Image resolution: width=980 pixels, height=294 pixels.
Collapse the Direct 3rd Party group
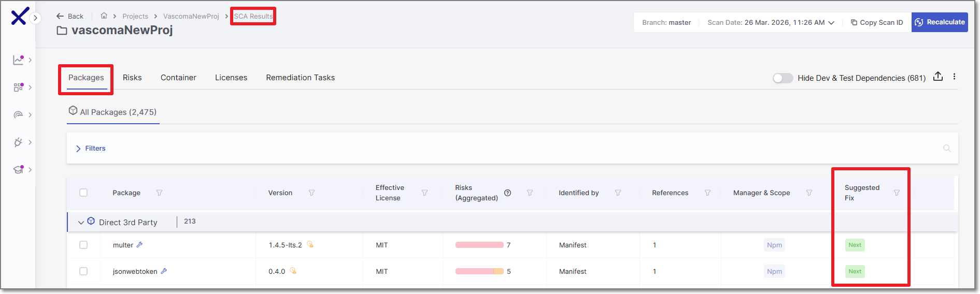[x=81, y=223]
